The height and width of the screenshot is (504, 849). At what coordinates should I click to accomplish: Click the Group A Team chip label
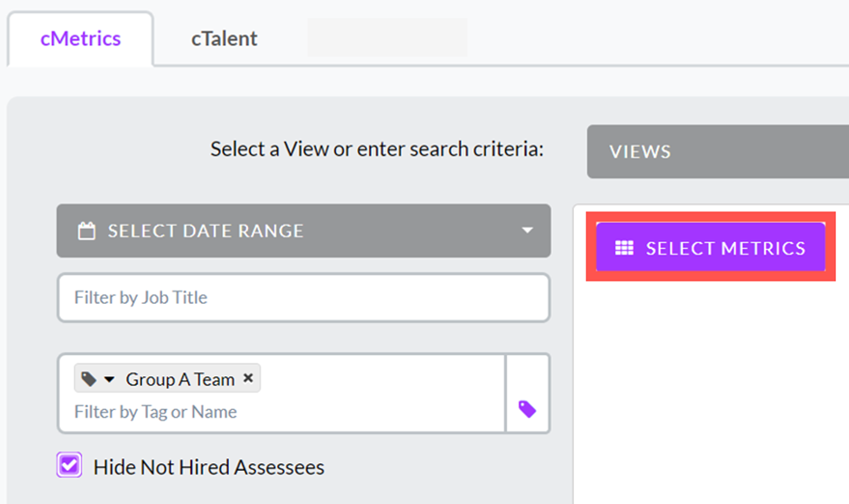tap(180, 380)
